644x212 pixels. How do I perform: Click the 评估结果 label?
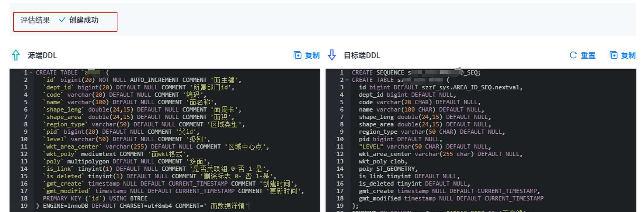click(x=35, y=20)
